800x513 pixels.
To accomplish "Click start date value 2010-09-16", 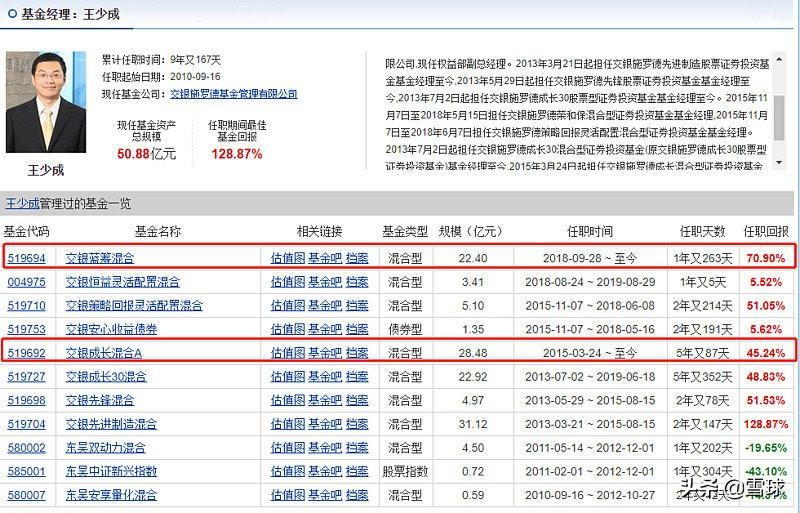I will [195, 77].
